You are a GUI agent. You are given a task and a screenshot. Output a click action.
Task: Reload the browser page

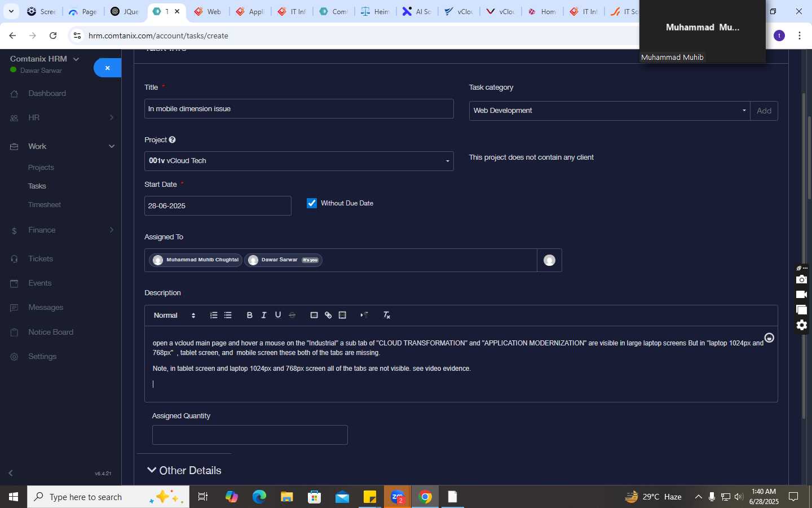click(53, 36)
